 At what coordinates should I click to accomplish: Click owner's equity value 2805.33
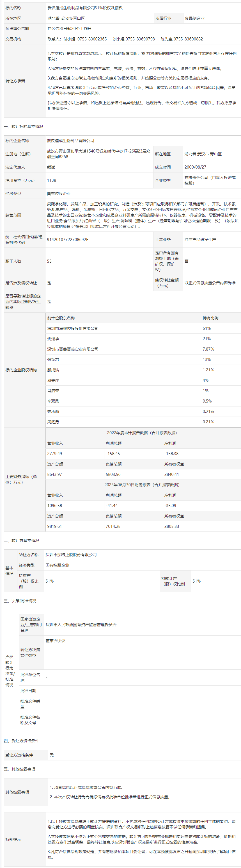172,526
